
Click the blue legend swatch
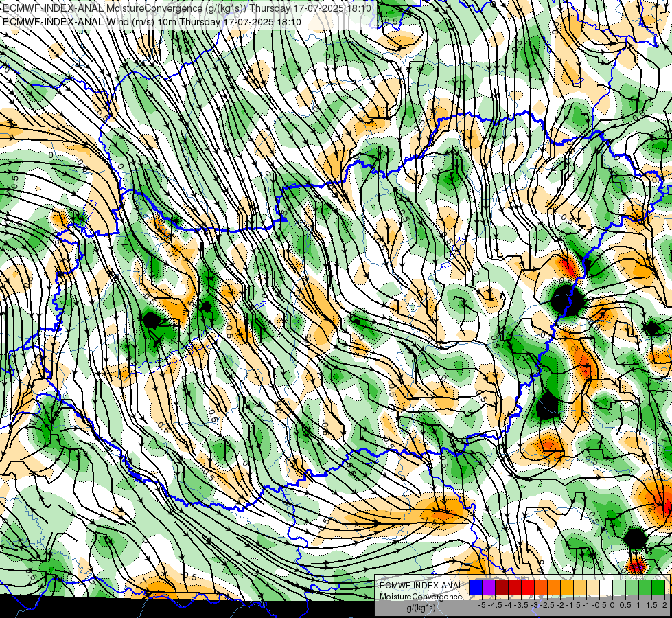coord(476,587)
